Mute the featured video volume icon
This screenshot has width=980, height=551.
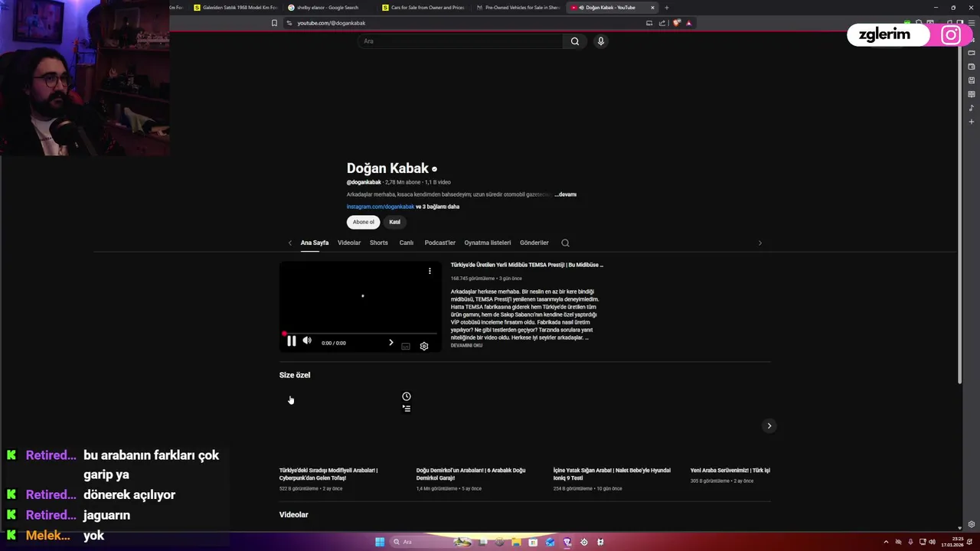pyautogui.click(x=307, y=341)
